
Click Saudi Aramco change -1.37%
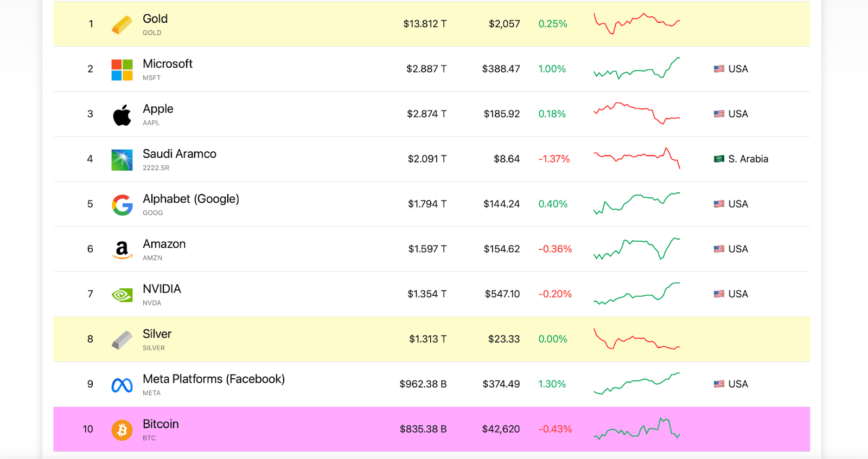pyautogui.click(x=554, y=159)
